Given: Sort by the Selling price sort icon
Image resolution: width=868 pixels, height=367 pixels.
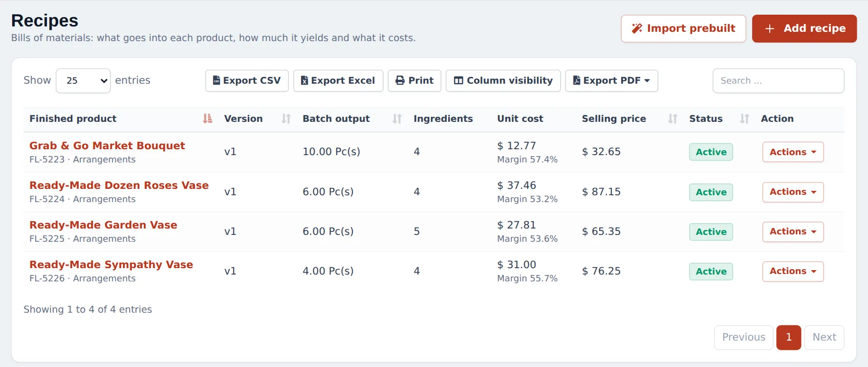Looking at the screenshot, I should [673, 118].
